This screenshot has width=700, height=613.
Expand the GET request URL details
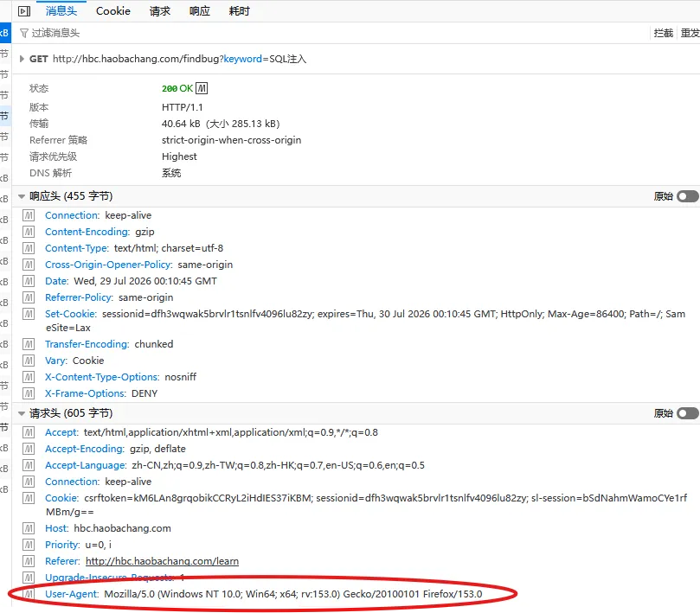coord(22,59)
